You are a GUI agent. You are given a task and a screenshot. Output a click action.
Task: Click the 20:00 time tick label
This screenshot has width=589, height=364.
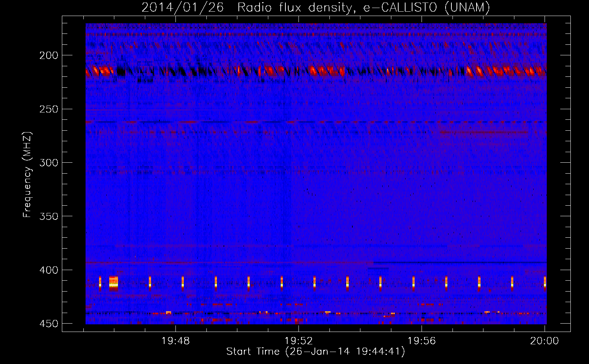pyautogui.click(x=545, y=341)
